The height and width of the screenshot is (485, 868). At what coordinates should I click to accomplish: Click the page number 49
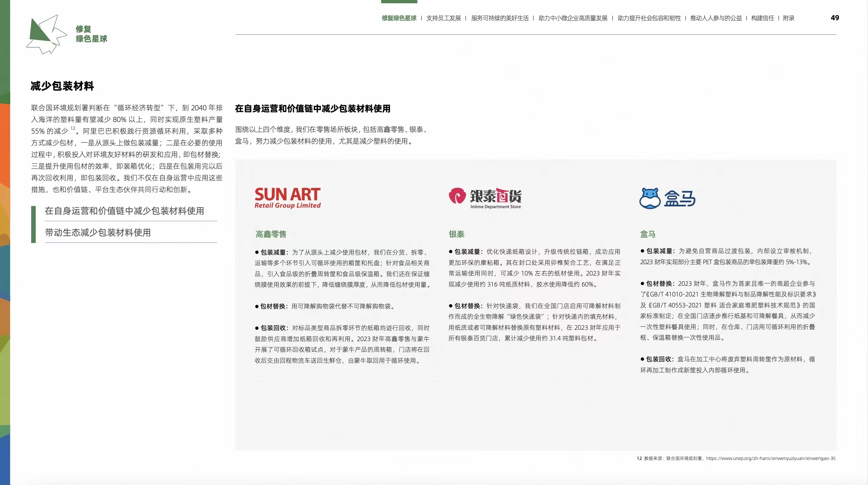coord(835,18)
